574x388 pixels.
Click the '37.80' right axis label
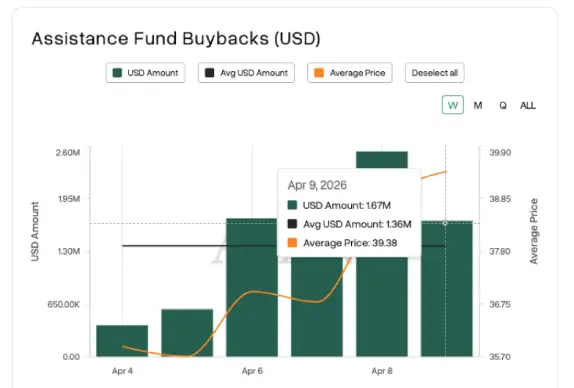[500, 251]
